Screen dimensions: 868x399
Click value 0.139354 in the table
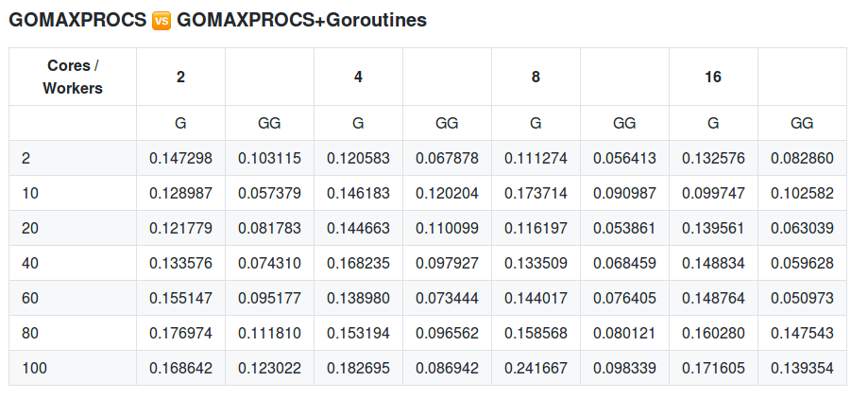pyautogui.click(x=802, y=368)
